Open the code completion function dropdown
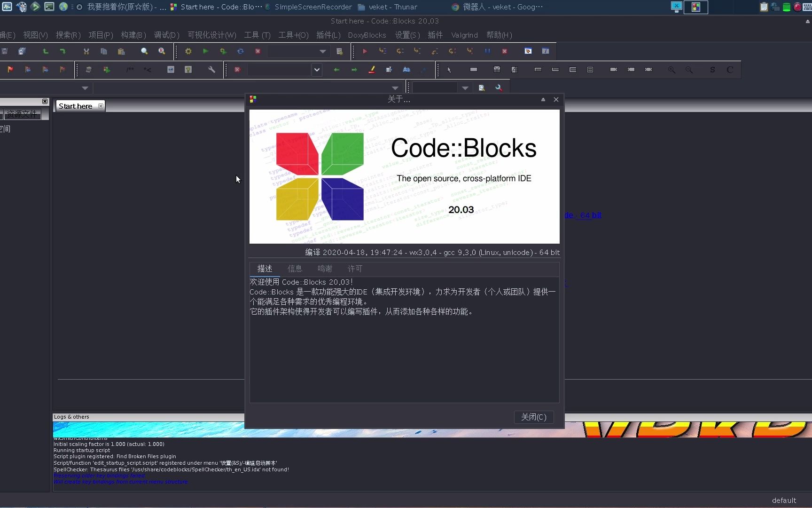 click(x=395, y=88)
